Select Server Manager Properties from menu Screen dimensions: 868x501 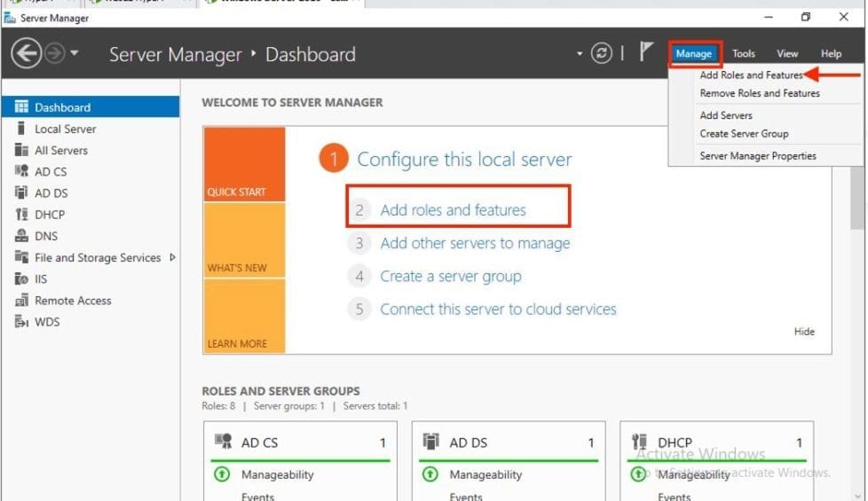[757, 156]
